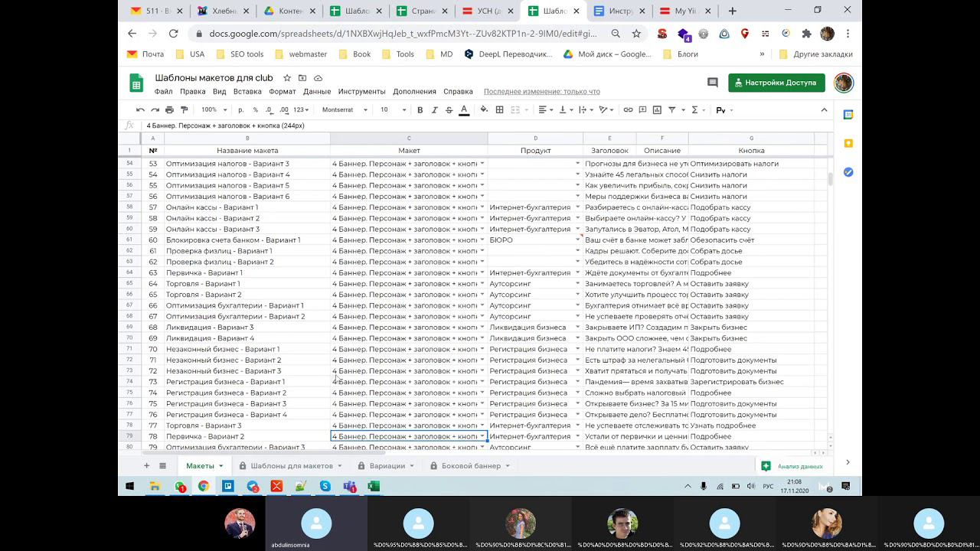Open Skype from the taskbar
980x551 pixels.
pyautogui.click(x=325, y=486)
